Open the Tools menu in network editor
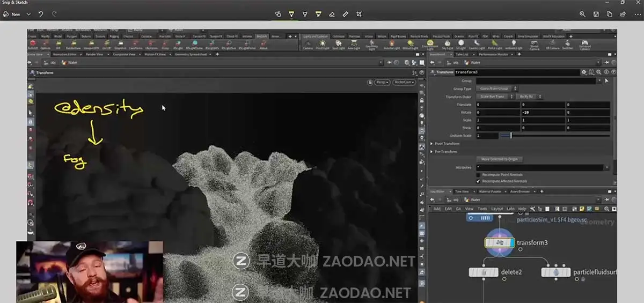 (x=482, y=209)
